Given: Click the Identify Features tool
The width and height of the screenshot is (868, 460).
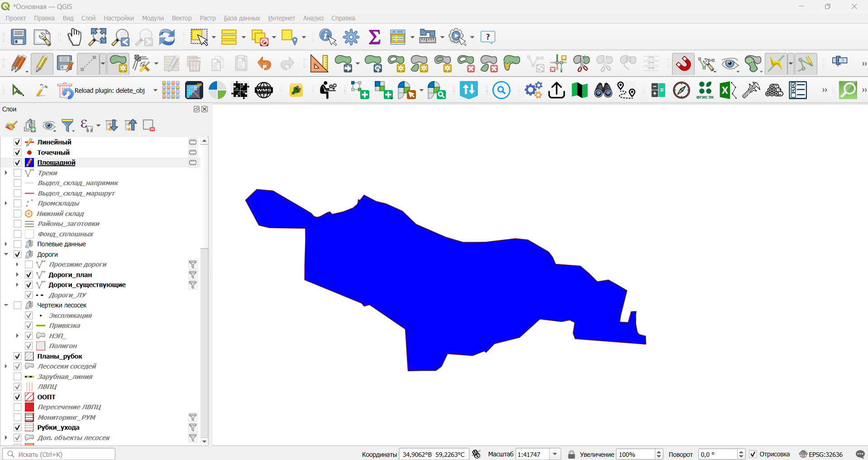Looking at the screenshot, I should [328, 37].
